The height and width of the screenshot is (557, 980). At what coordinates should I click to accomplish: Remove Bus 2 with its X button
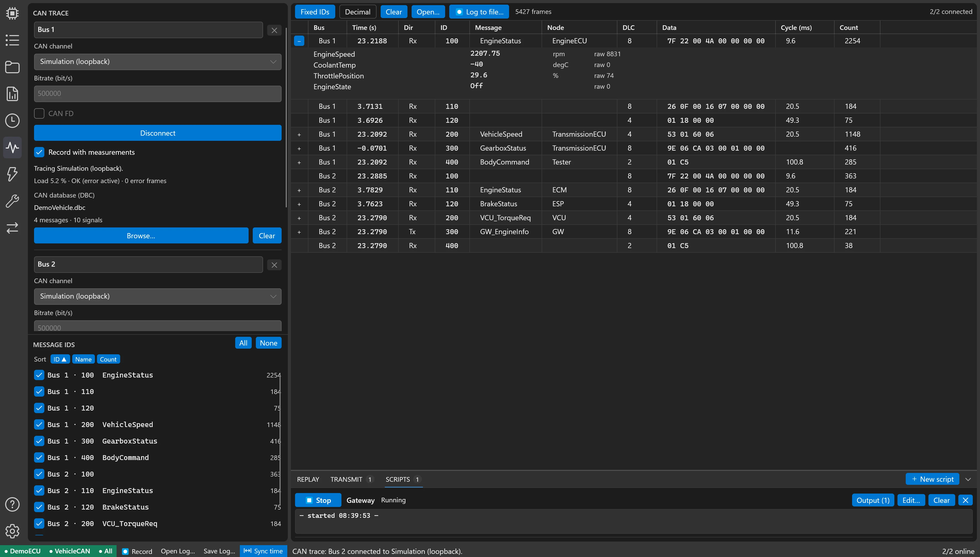coord(274,265)
